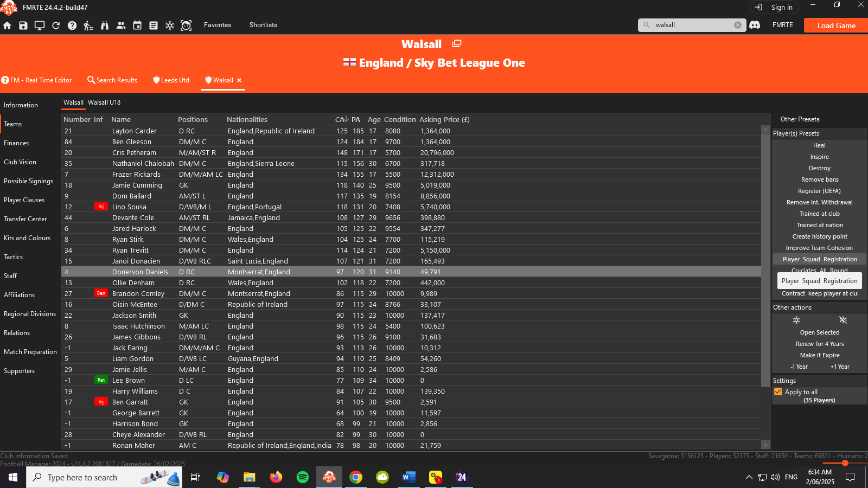Toggle the Apply to all checkbox
The width and height of the screenshot is (868, 488).
tap(778, 392)
